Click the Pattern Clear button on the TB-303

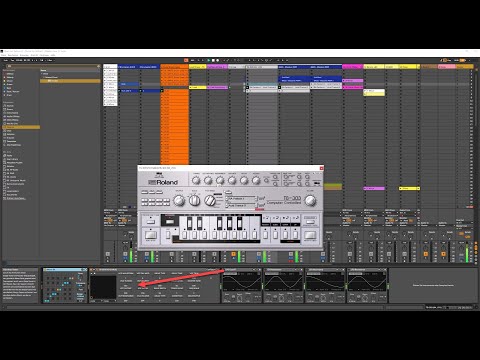click(x=150, y=221)
